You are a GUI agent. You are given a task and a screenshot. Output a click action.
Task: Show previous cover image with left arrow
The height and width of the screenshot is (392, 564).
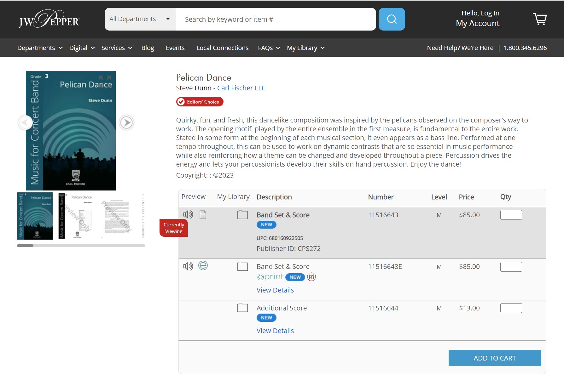coord(25,122)
